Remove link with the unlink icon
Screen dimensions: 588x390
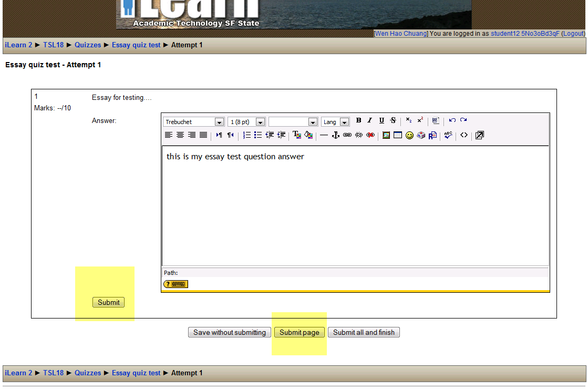coord(359,135)
